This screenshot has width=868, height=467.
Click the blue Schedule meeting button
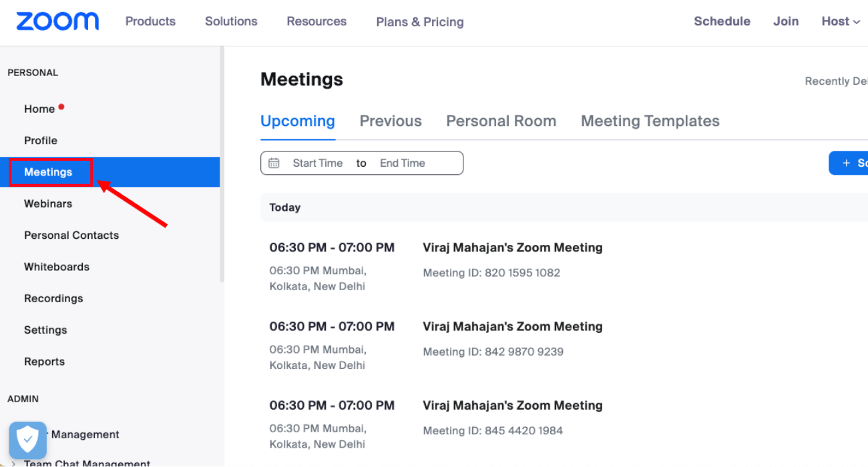click(x=849, y=163)
